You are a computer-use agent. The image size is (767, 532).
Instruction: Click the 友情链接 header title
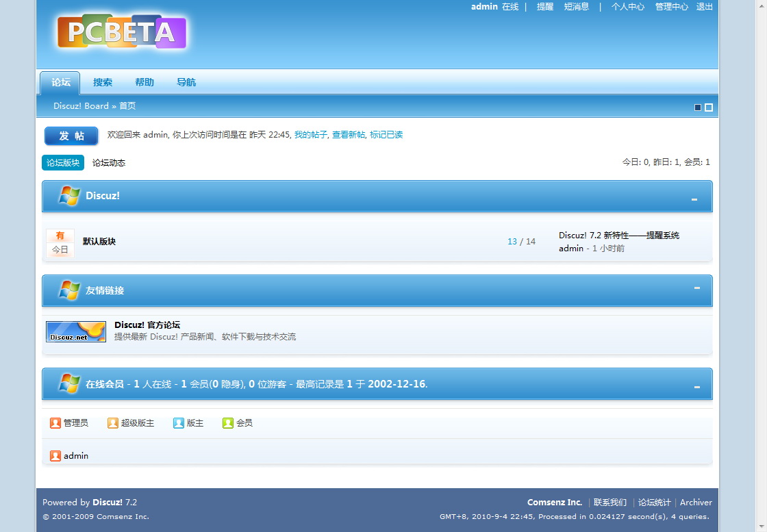click(x=105, y=290)
